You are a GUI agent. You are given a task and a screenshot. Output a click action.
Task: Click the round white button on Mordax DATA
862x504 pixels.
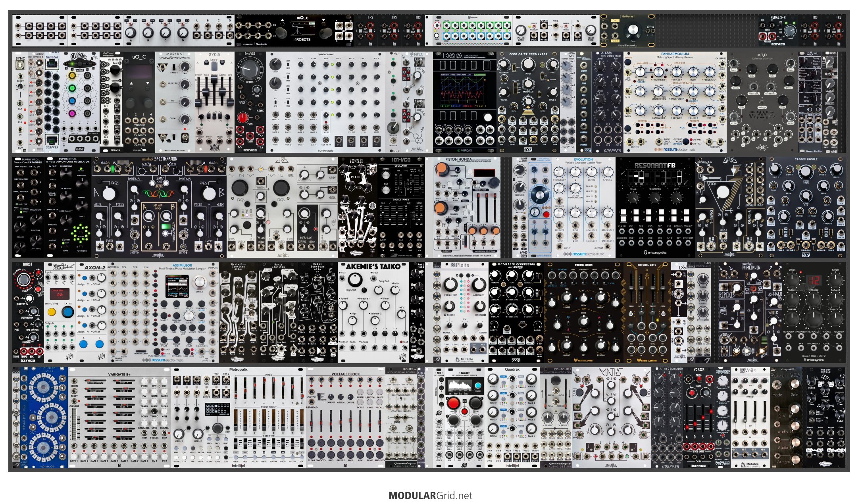tap(488, 117)
